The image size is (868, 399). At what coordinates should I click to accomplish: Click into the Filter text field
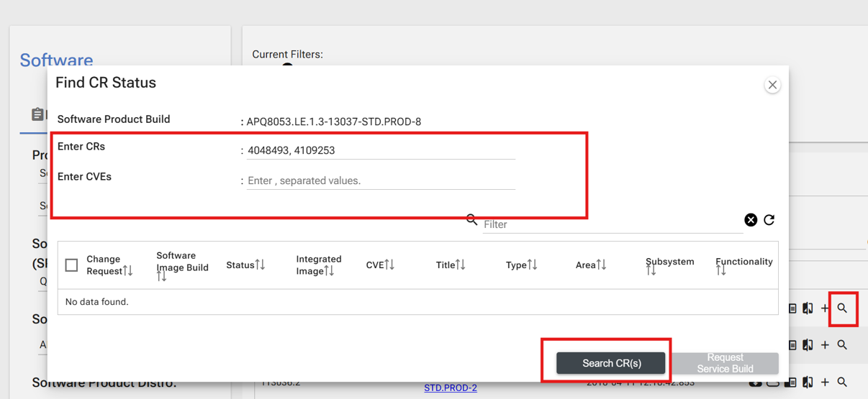click(612, 224)
